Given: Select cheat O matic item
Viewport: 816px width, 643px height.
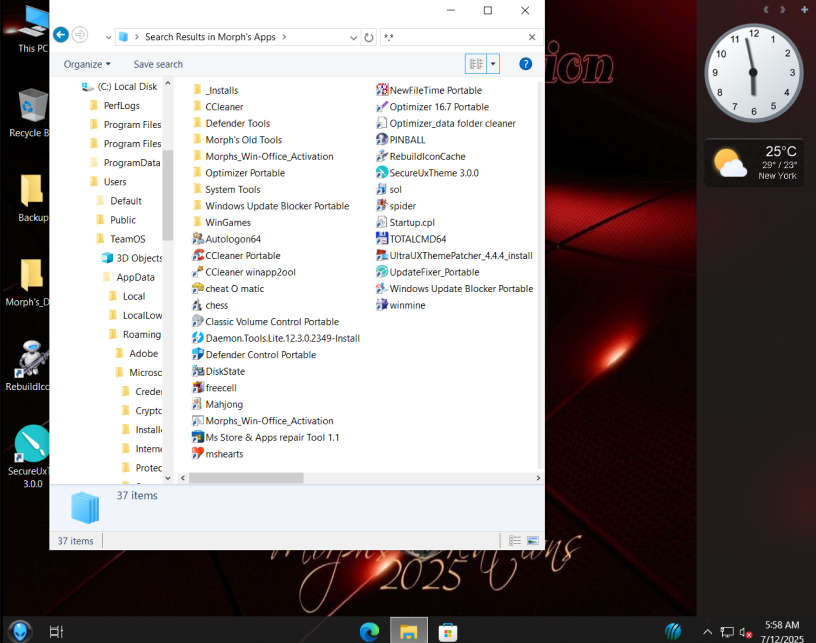Looking at the screenshot, I should click(228, 289).
